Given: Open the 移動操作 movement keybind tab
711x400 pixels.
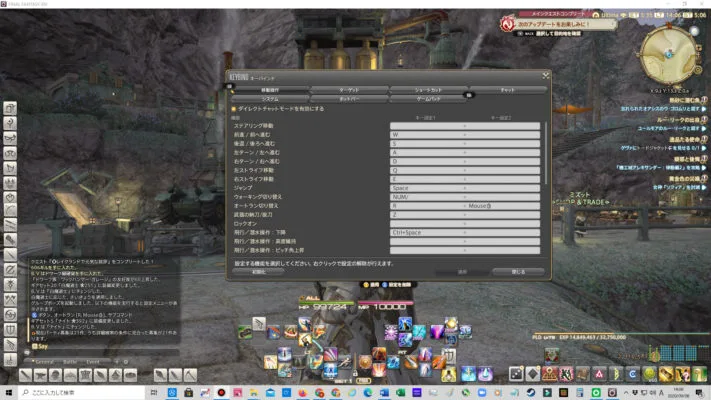Looking at the screenshot, I should click(x=270, y=90).
